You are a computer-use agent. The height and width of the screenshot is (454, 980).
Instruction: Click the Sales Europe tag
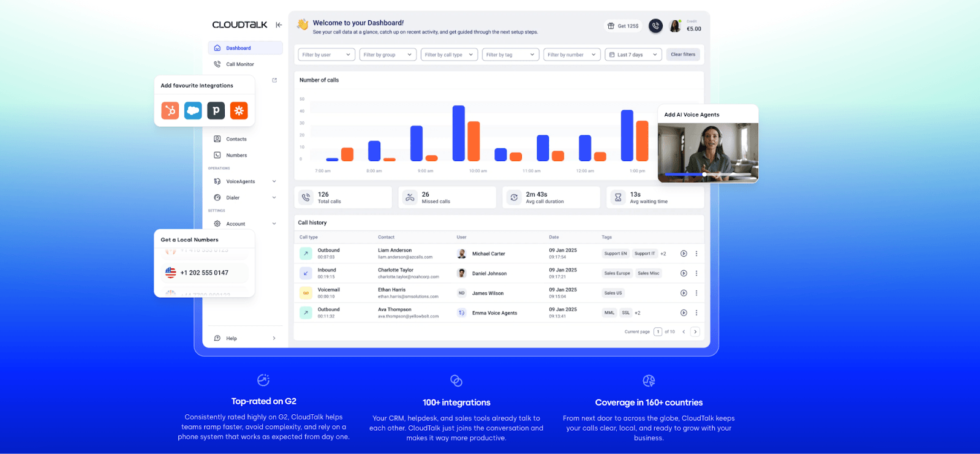click(617, 273)
